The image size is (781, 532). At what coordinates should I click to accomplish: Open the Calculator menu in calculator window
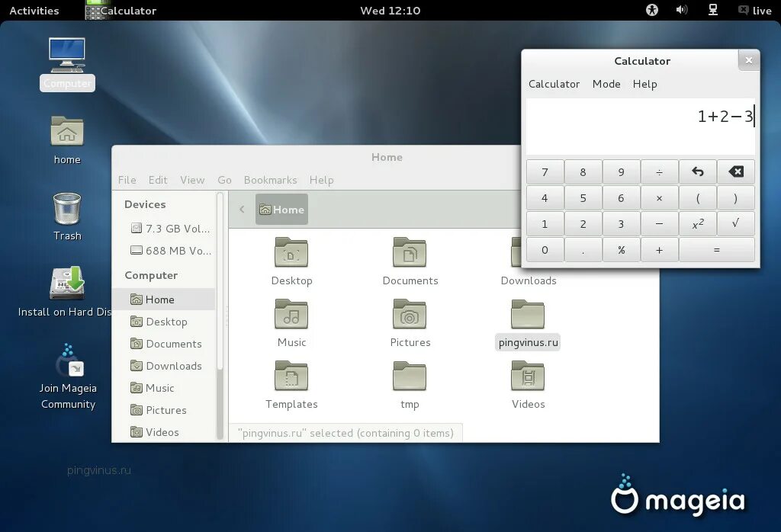(554, 84)
